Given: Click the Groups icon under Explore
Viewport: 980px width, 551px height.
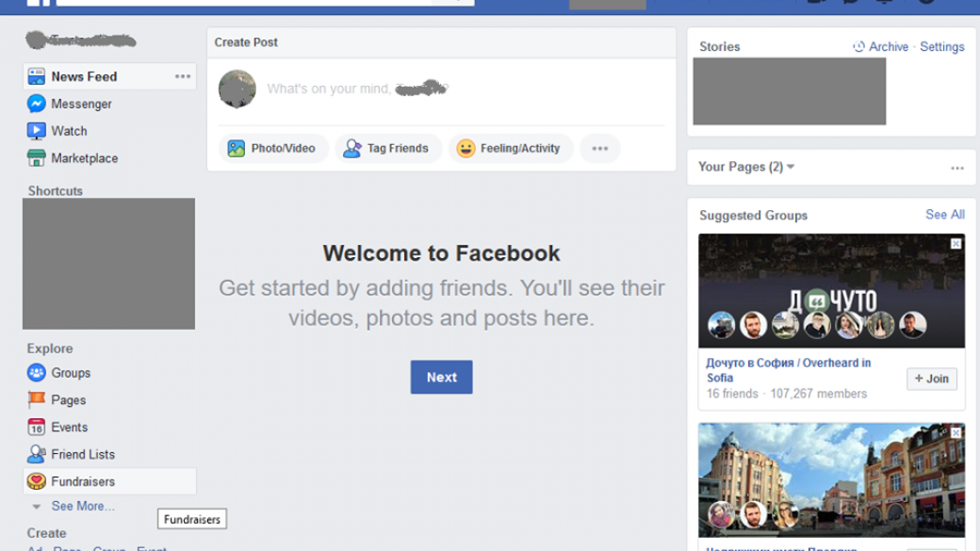Looking at the screenshot, I should tap(36, 373).
